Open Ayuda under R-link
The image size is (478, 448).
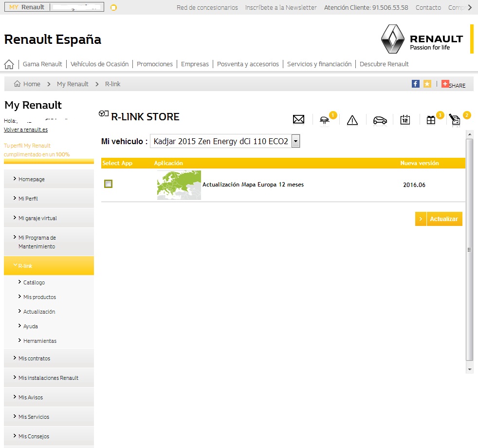(31, 326)
